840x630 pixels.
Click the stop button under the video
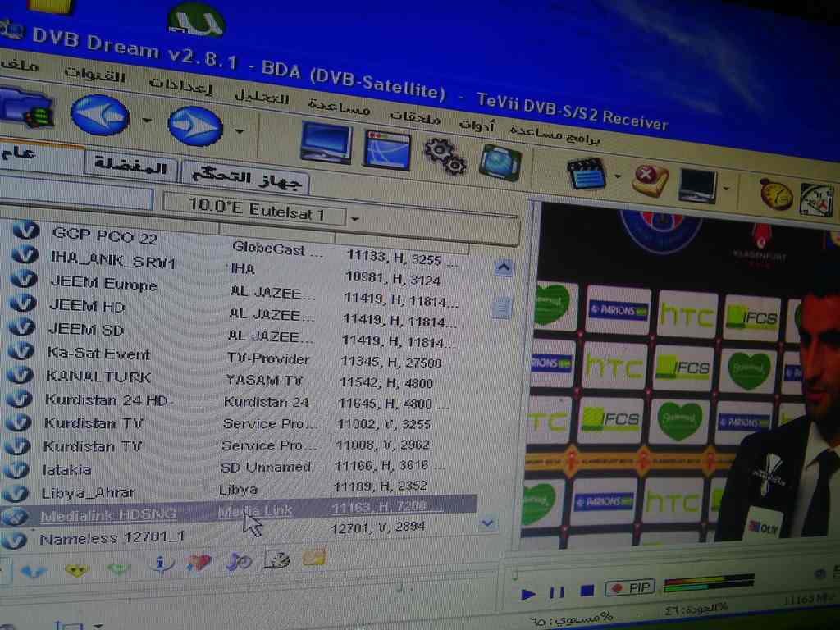coord(587,591)
